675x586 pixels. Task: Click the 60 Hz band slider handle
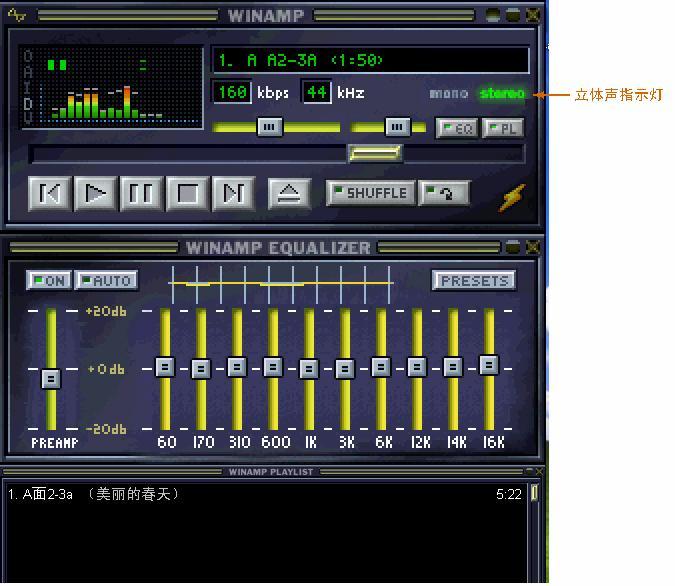[x=165, y=367]
